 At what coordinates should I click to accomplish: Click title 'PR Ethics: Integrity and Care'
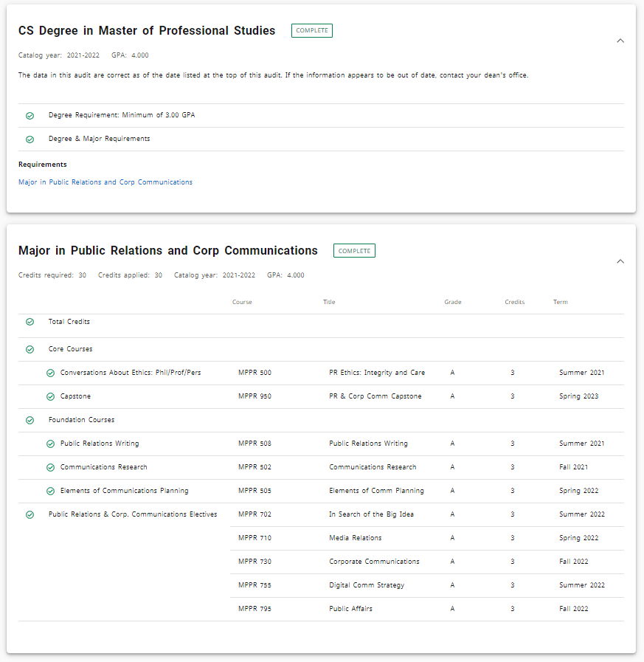coord(377,373)
